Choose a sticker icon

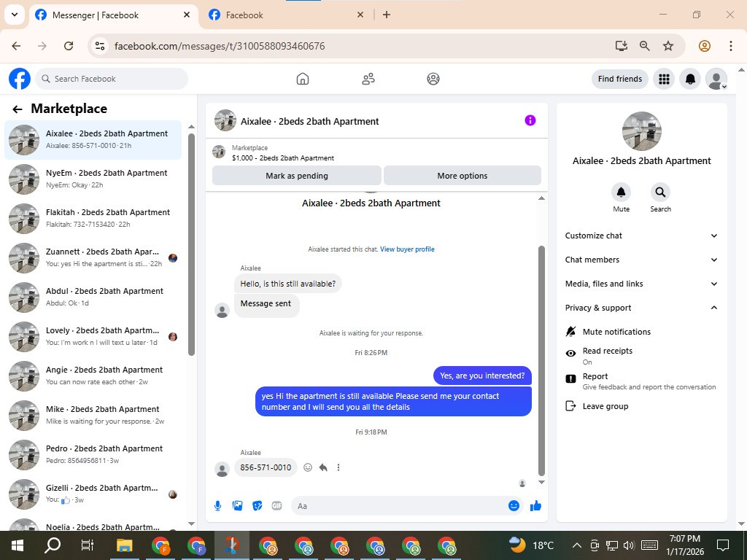(258, 506)
